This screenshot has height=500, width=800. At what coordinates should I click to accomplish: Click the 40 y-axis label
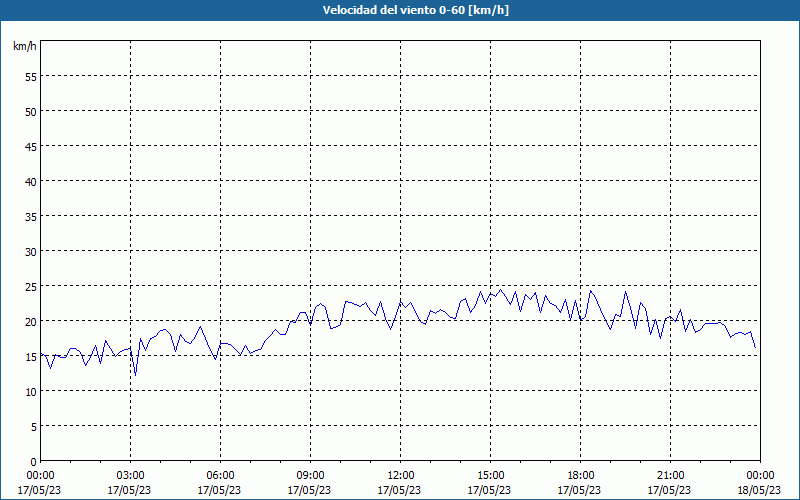click(31, 182)
